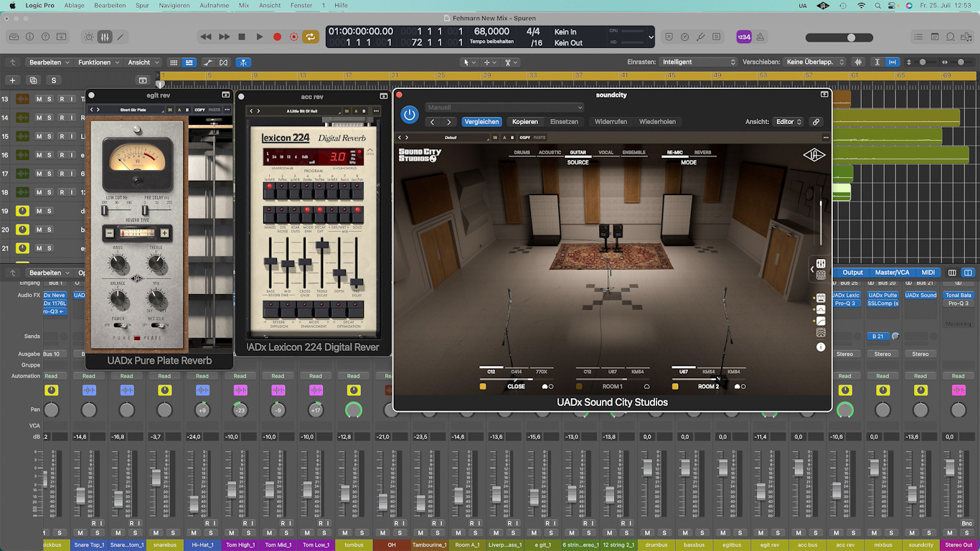
Task: Open the Loop Browser icon
Action: [x=951, y=37]
